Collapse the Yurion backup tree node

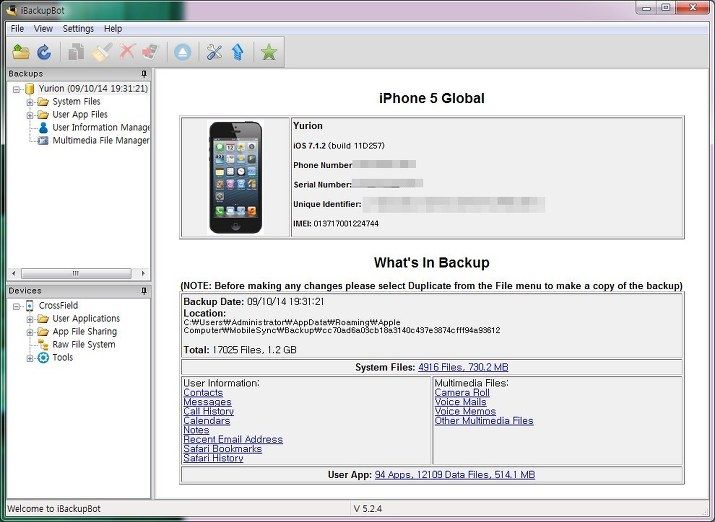[16, 89]
